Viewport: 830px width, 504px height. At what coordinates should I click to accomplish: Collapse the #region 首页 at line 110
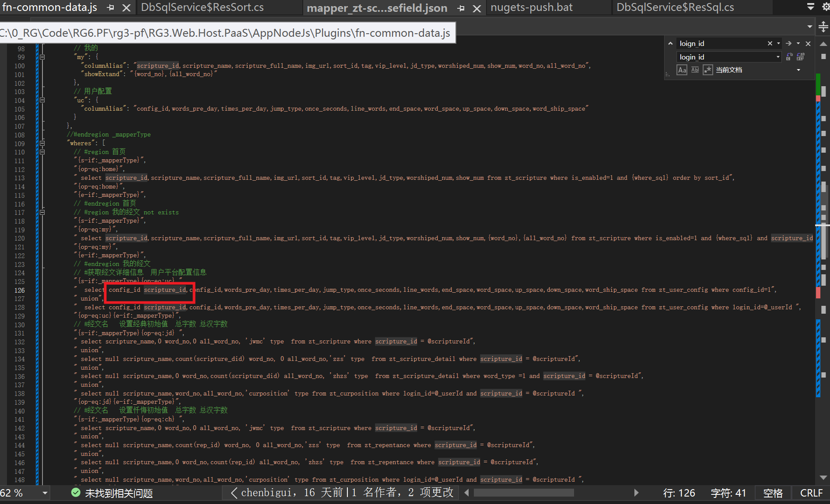point(42,152)
